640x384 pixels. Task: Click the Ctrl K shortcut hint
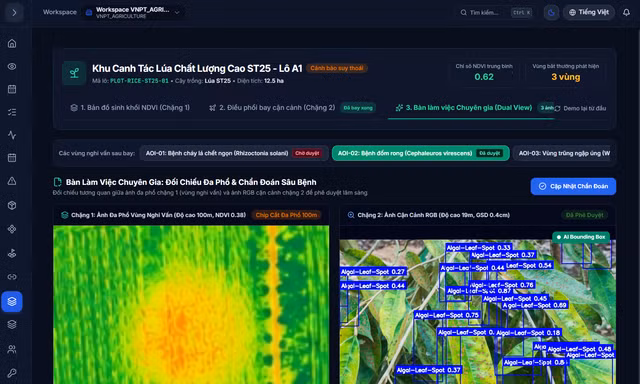coord(521,13)
